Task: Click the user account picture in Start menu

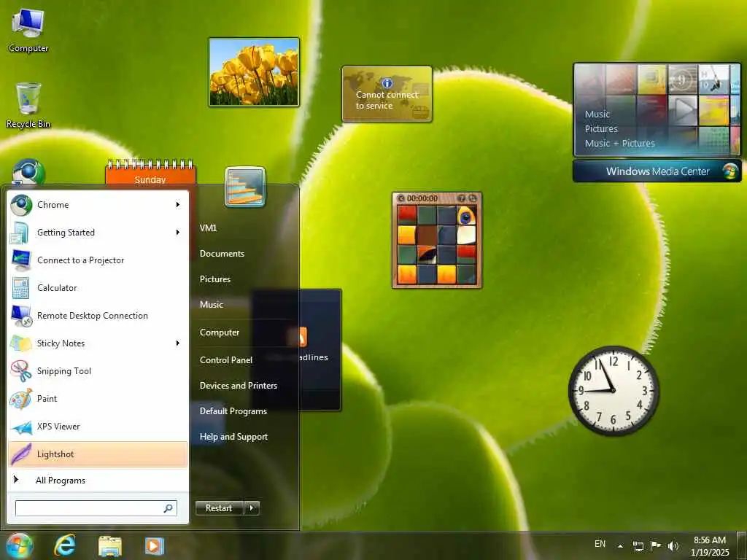Action: click(x=245, y=187)
